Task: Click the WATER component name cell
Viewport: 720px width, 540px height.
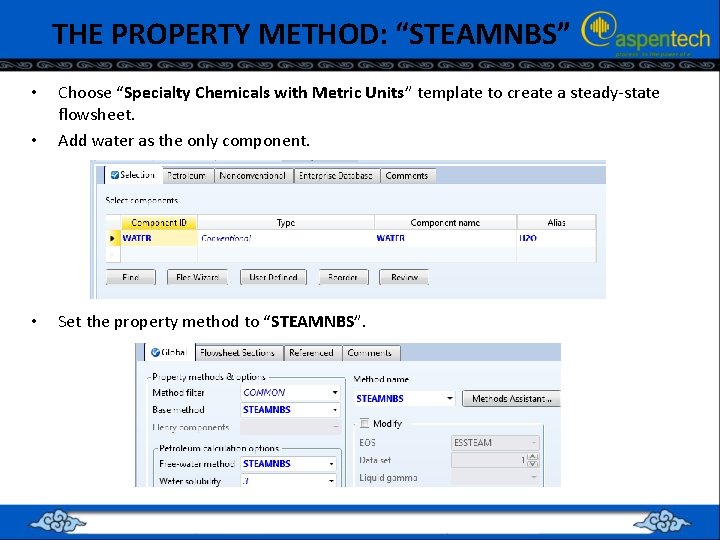Action: tap(445, 238)
